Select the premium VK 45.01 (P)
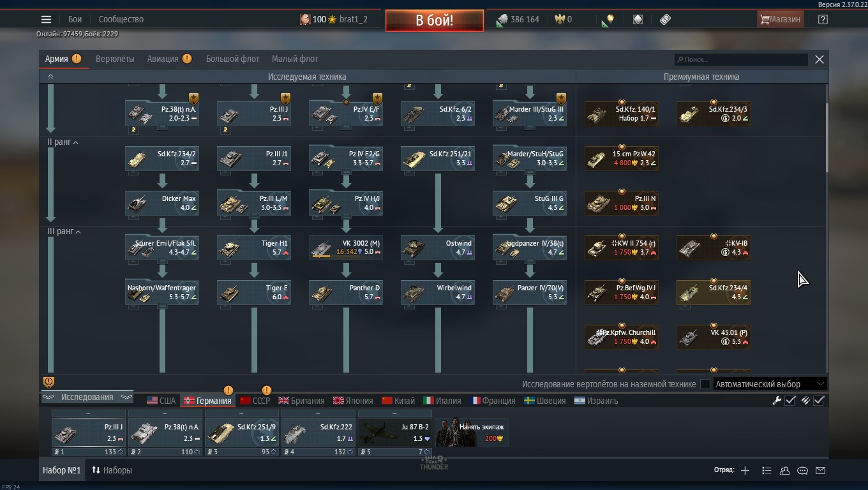 click(714, 337)
